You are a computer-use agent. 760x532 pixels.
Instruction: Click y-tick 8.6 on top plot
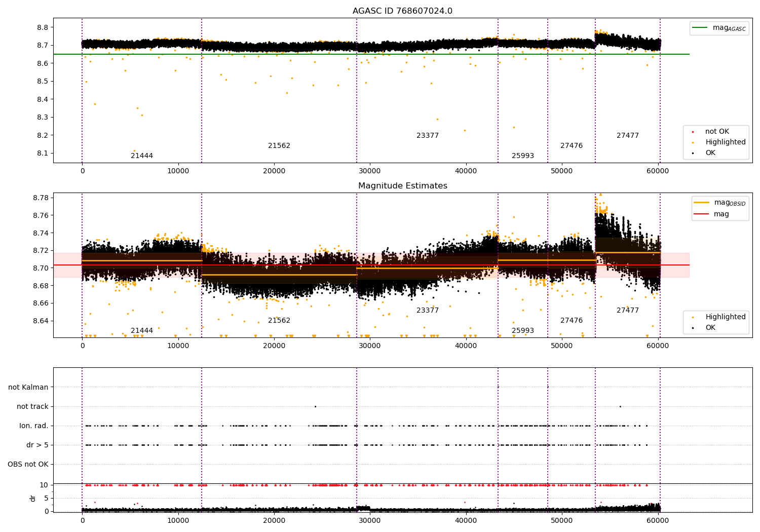click(42, 63)
